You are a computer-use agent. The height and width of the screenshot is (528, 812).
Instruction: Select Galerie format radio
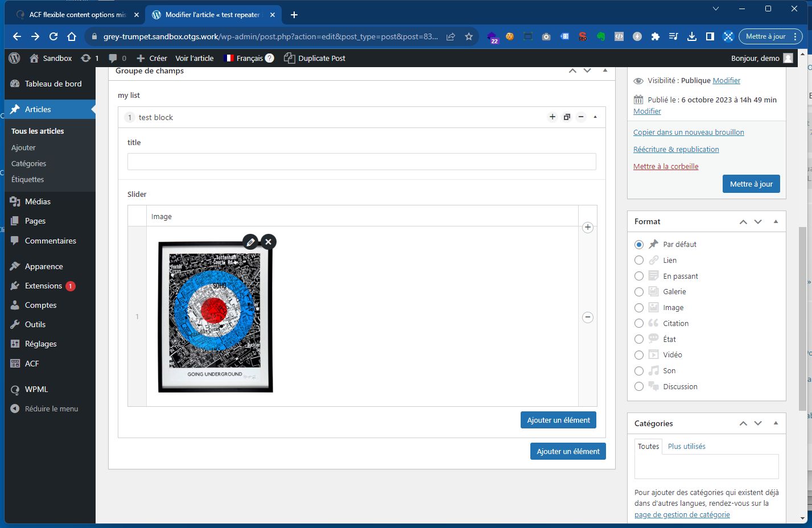point(639,292)
